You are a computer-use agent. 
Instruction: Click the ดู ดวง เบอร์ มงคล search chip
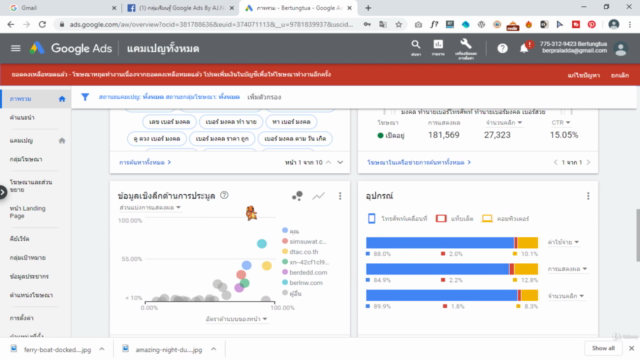click(157, 139)
